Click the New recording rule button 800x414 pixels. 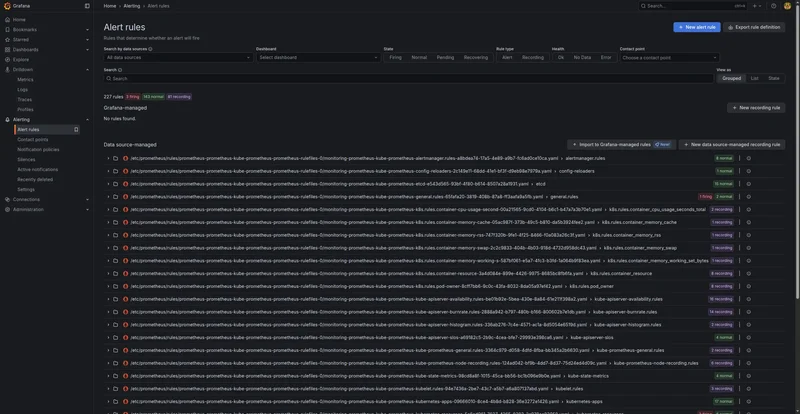tap(756, 108)
